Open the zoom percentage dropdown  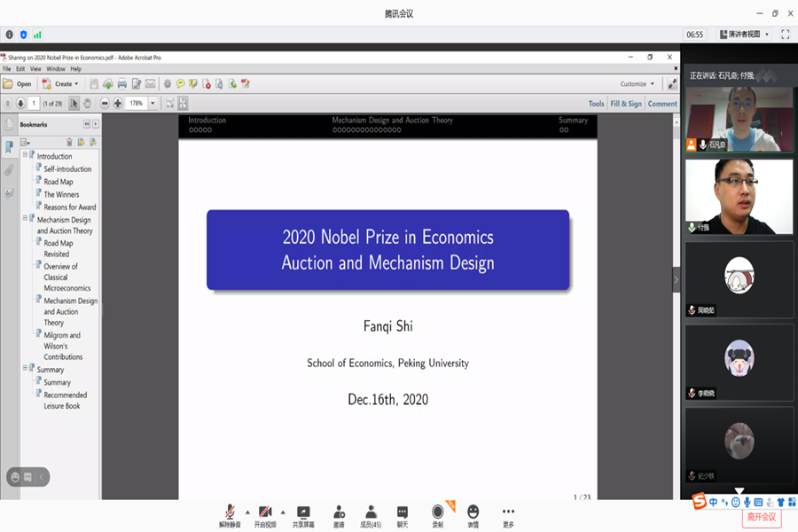[153, 104]
